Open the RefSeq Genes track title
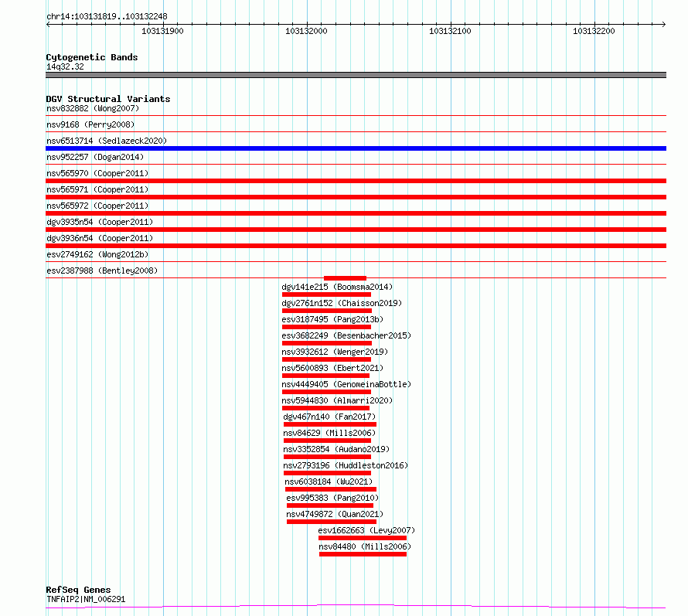688x616 pixels. (78, 590)
